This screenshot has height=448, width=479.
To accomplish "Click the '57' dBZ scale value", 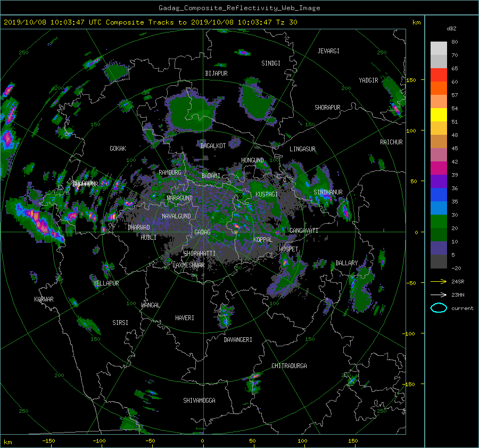I will coord(455,95).
